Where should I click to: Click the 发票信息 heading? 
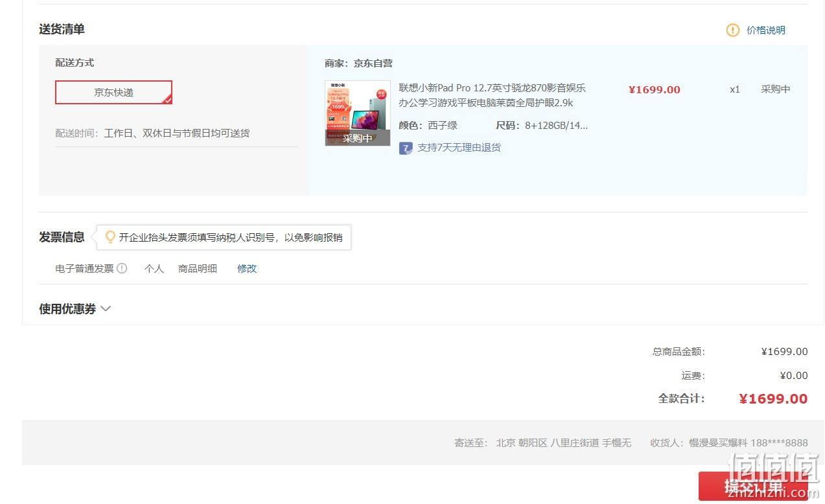pyautogui.click(x=62, y=237)
